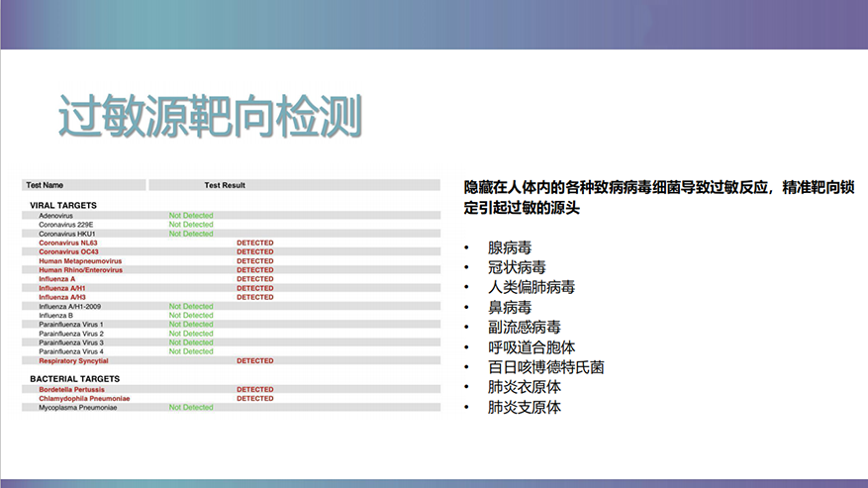The image size is (868, 488).
Task: Click the 人类偏肺病毒 bullet item
Action: pyautogui.click(x=530, y=287)
